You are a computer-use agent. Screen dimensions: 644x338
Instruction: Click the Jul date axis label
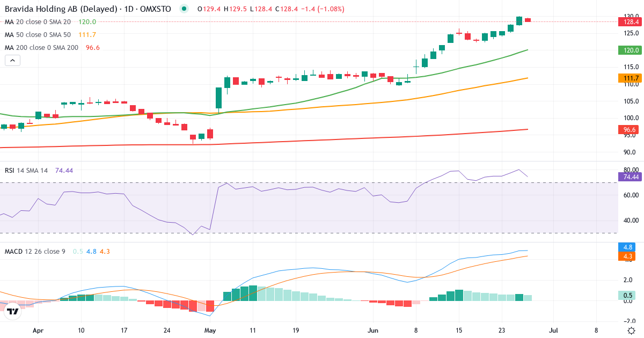pos(554,331)
